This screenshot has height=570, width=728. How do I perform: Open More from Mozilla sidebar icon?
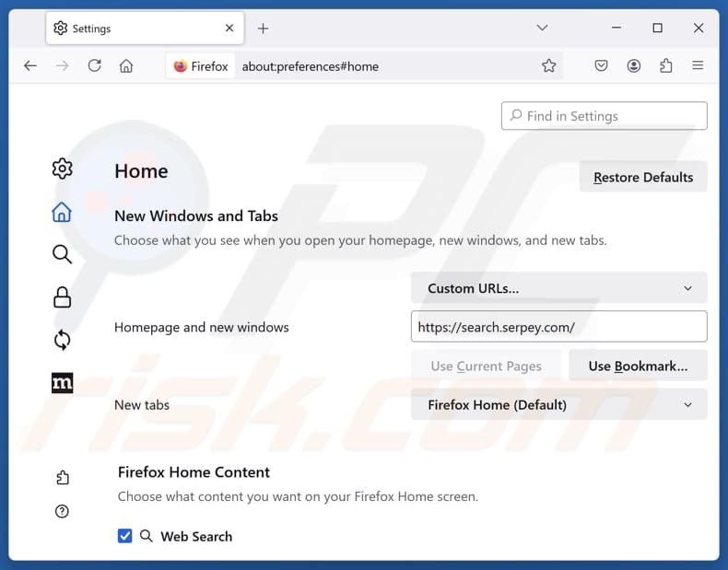click(63, 383)
